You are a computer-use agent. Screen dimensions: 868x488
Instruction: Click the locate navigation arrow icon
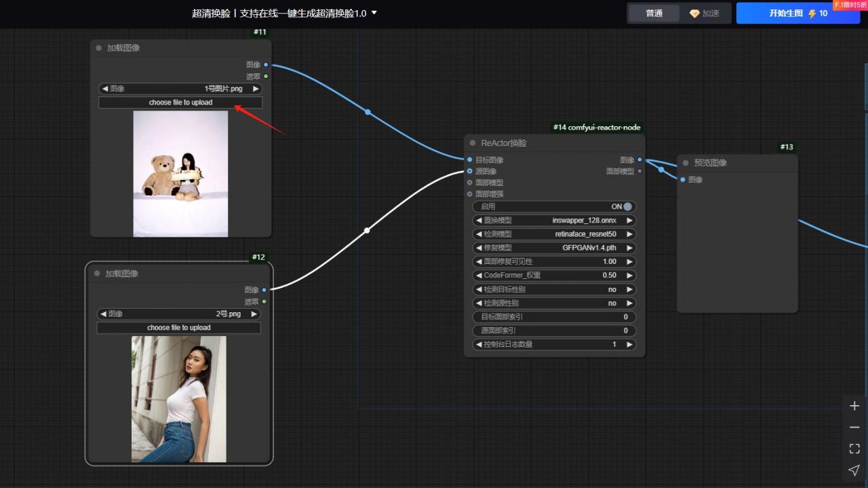click(x=854, y=470)
